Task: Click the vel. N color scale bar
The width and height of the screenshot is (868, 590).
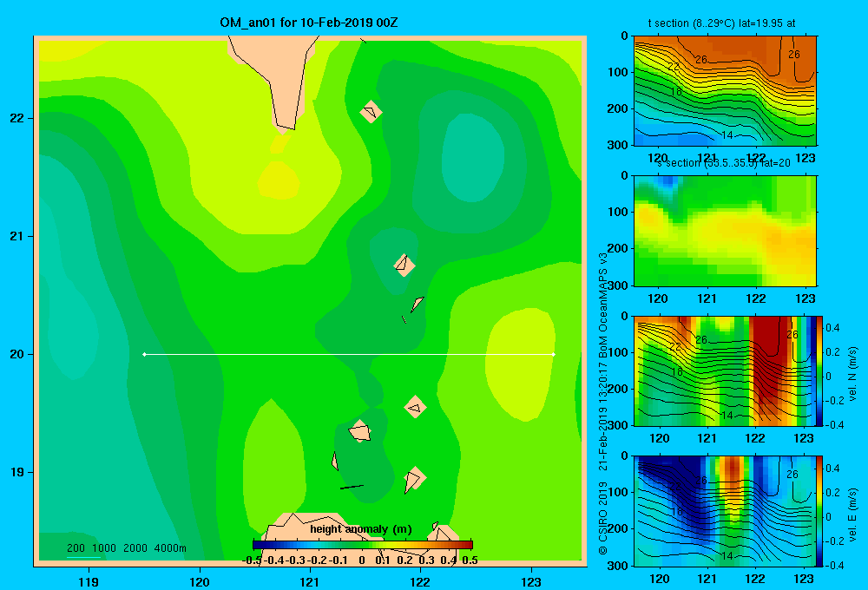Action: (x=819, y=370)
